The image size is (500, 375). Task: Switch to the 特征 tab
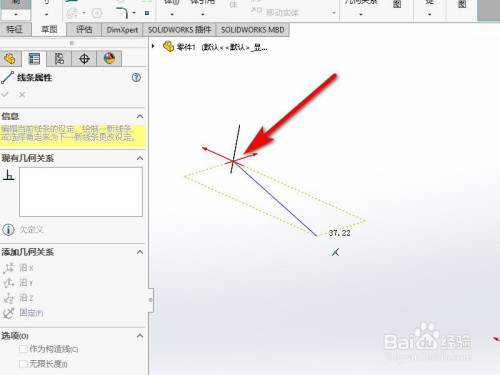tap(15, 30)
